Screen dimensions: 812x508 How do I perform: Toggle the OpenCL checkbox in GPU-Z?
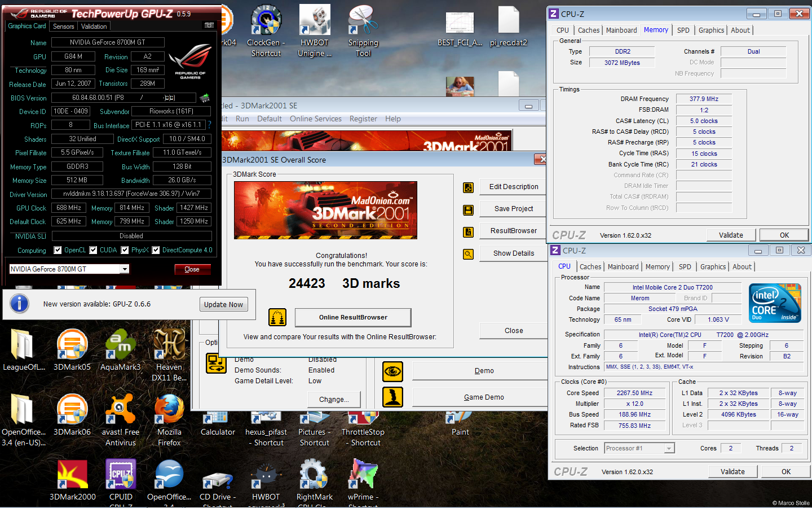click(58, 250)
